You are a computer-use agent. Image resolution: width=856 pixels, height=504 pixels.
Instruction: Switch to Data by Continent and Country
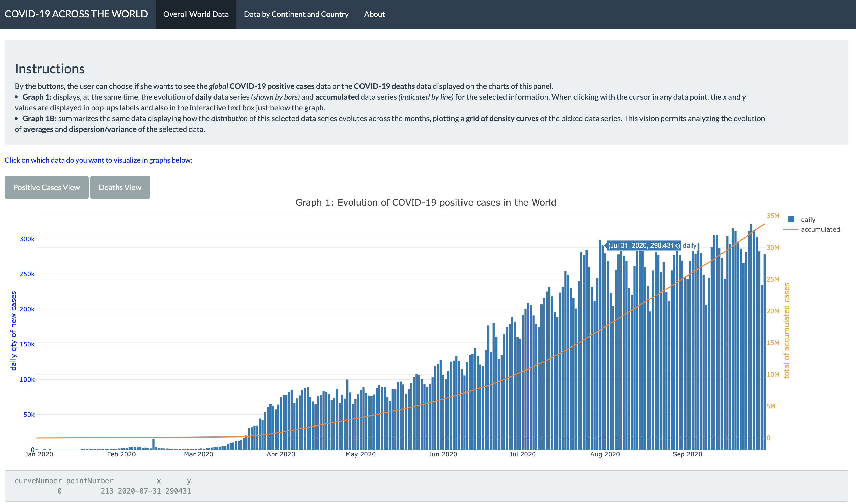coord(296,14)
